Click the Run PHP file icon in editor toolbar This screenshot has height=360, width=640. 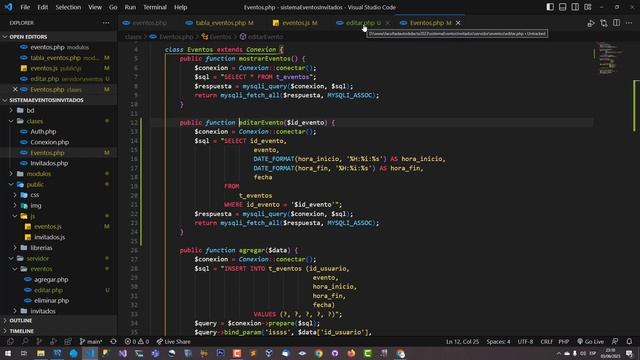pyautogui.click(x=591, y=23)
